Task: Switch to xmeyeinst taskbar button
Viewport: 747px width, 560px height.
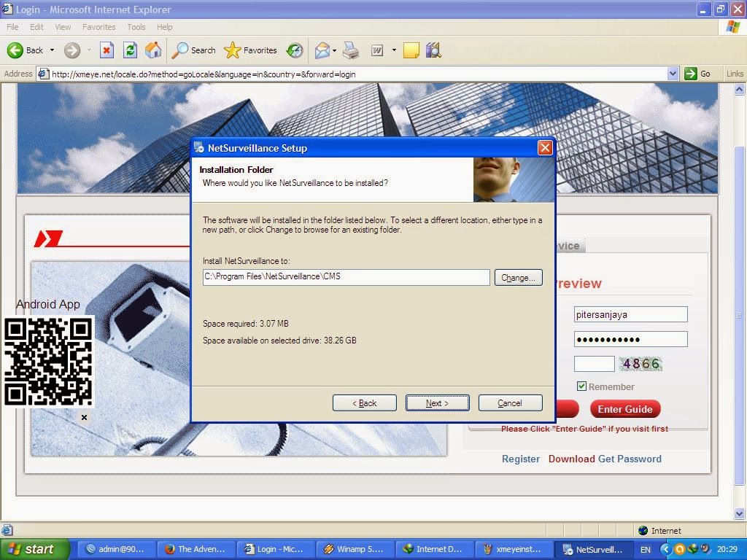Action: tap(514, 549)
